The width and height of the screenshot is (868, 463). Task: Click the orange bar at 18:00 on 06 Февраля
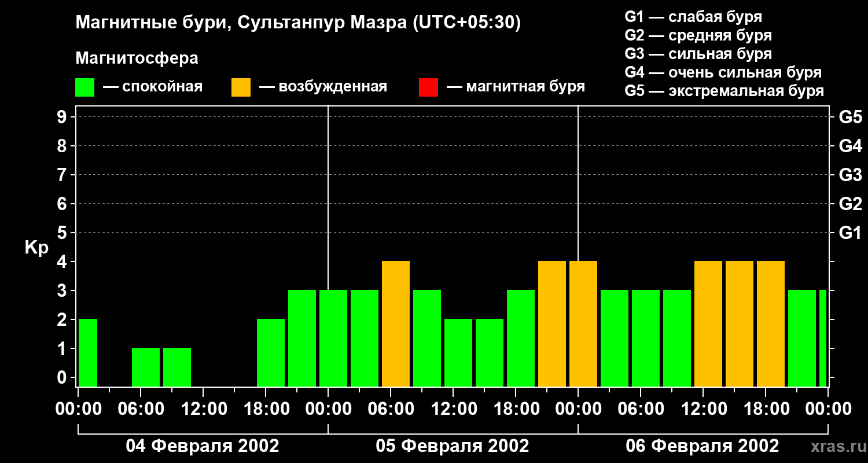pyautogui.click(x=771, y=324)
